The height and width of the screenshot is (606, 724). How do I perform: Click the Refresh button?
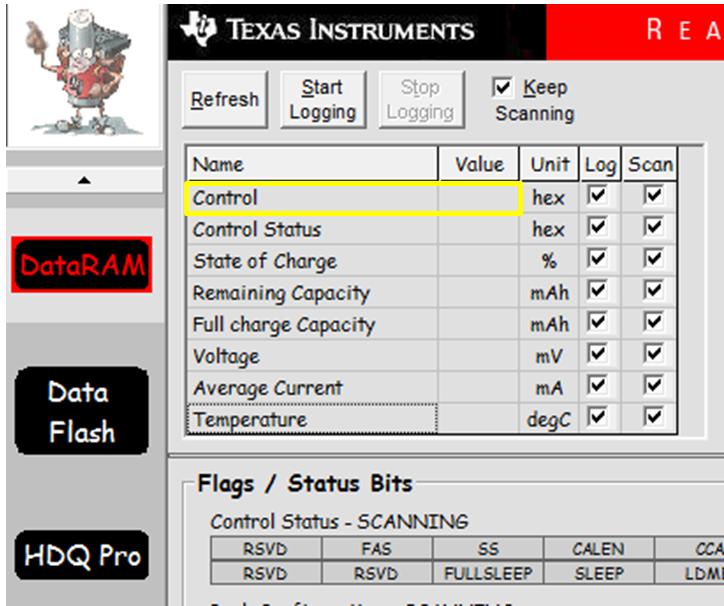tap(225, 99)
